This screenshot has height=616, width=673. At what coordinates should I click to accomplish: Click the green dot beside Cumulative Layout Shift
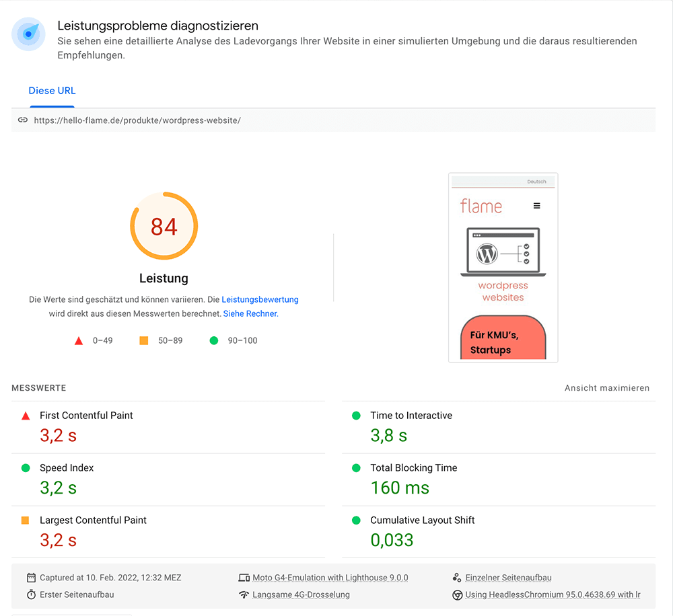tap(356, 521)
